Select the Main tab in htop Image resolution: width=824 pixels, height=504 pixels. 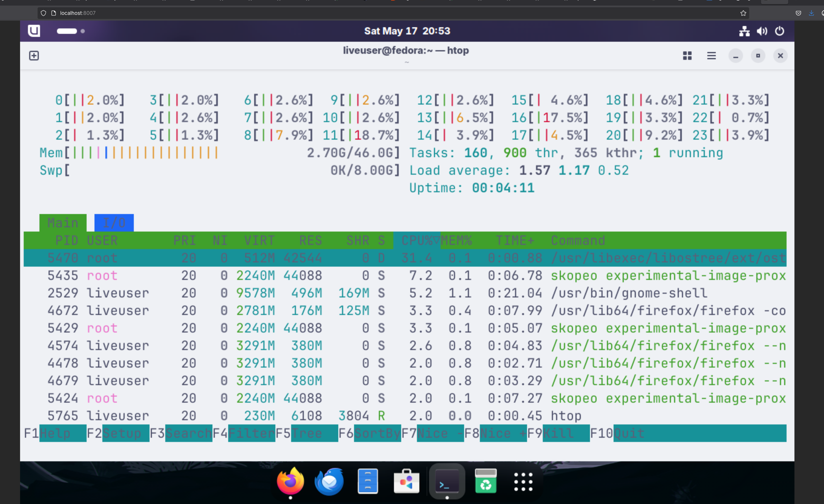pos(63,223)
